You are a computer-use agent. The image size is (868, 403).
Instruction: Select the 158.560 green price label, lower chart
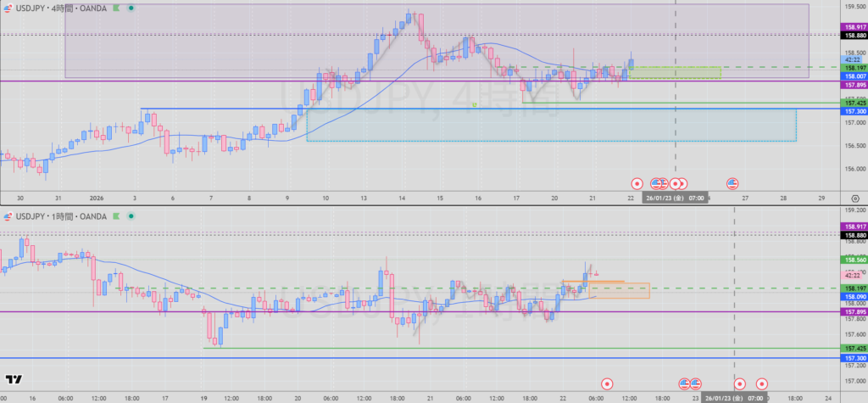pyautogui.click(x=852, y=260)
